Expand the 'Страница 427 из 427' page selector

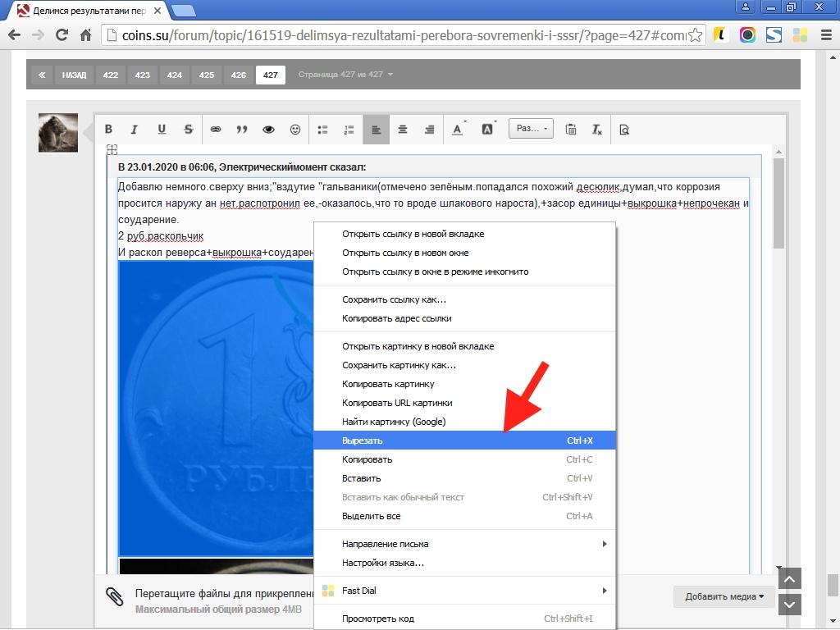345,75
